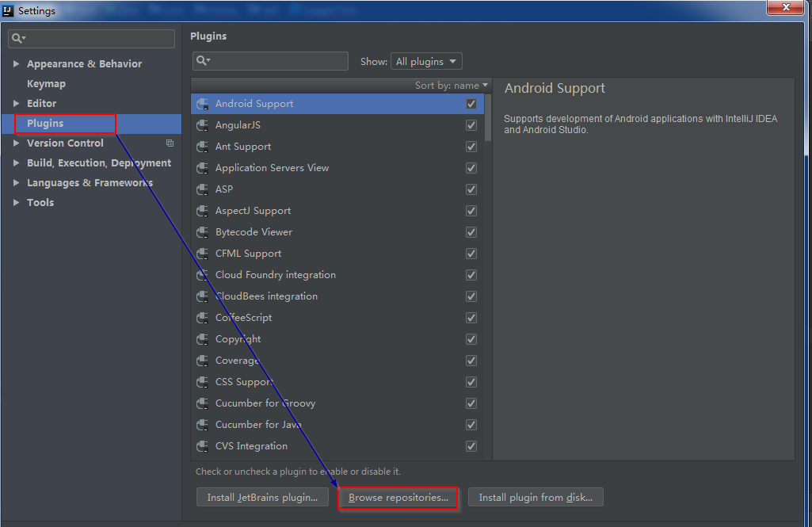
Task: Click the Android Support plugin icon
Action: (203, 104)
